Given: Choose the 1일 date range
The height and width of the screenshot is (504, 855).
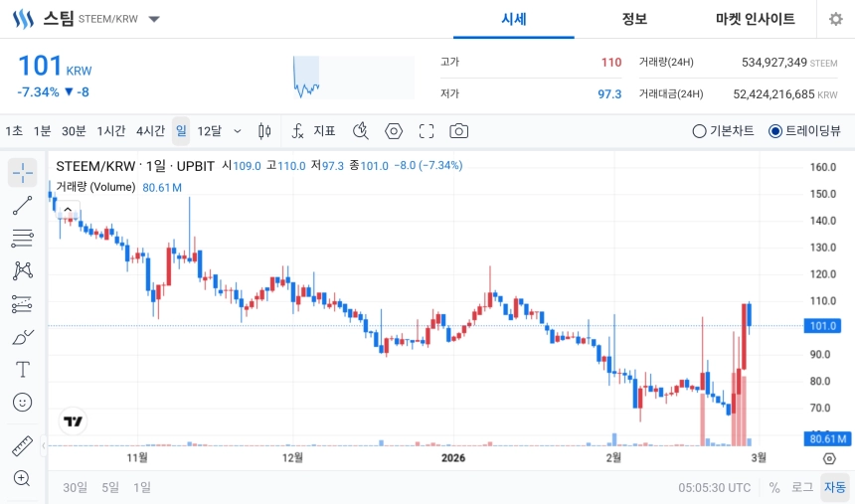Looking at the screenshot, I should [142, 487].
